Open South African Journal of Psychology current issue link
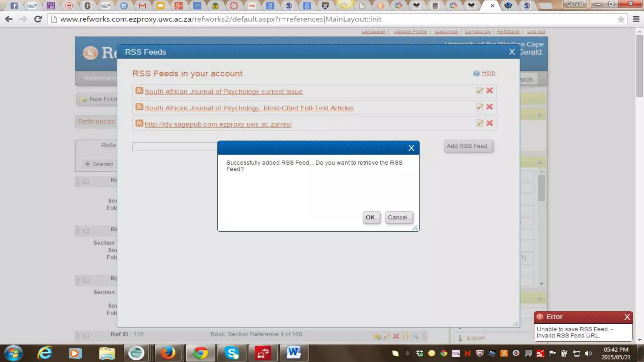644x362 pixels. [x=223, y=92]
